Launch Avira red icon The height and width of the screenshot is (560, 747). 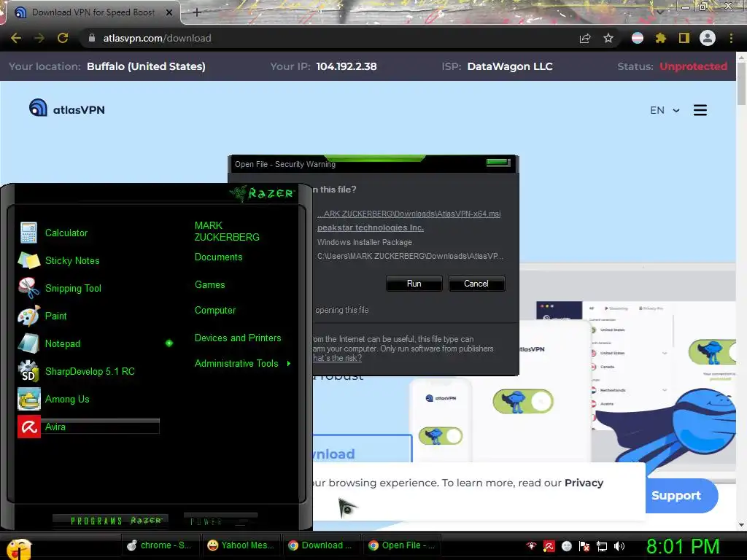pyautogui.click(x=28, y=427)
